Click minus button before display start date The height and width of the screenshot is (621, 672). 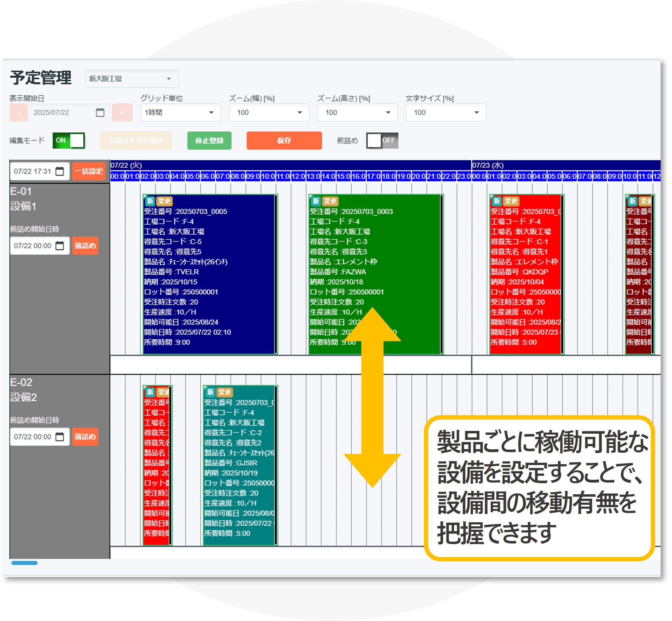[x=19, y=112]
